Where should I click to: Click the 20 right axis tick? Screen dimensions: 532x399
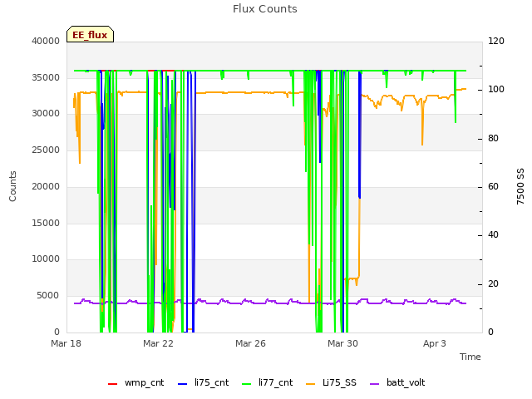tap(493, 284)
